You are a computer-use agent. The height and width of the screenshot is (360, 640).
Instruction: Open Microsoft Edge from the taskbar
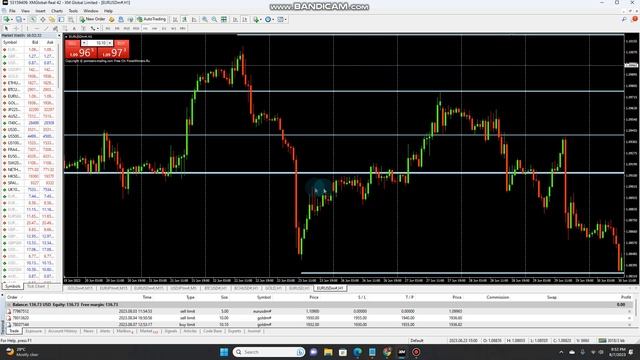358,352
